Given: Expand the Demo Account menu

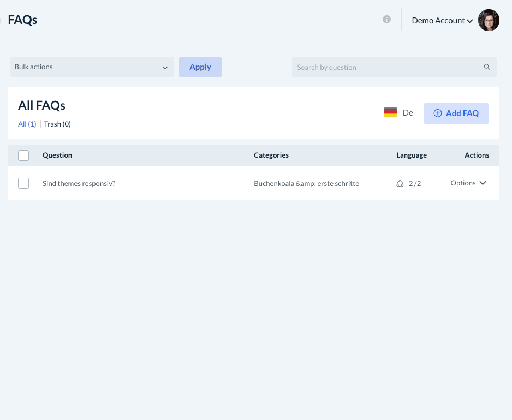Looking at the screenshot, I should tap(442, 21).
